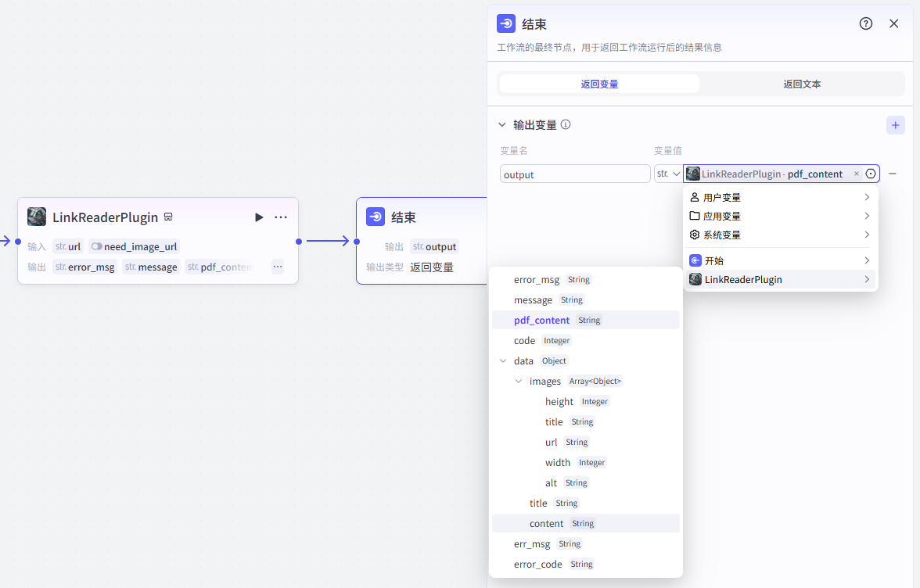Click the LinkReaderPlugin avatar icon on the node

coord(36,217)
